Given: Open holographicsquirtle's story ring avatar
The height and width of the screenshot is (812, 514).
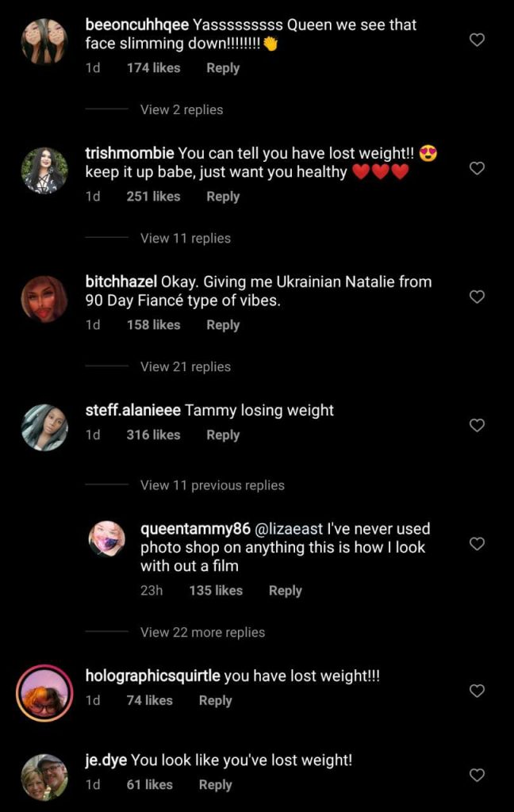Looking at the screenshot, I should (x=44, y=692).
